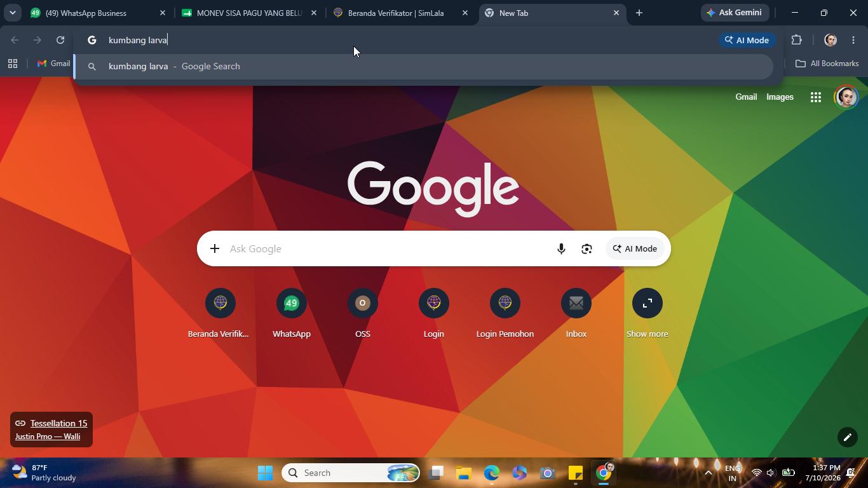
Task: Expand shortcuts with Show more
Action: click(648, 314)
